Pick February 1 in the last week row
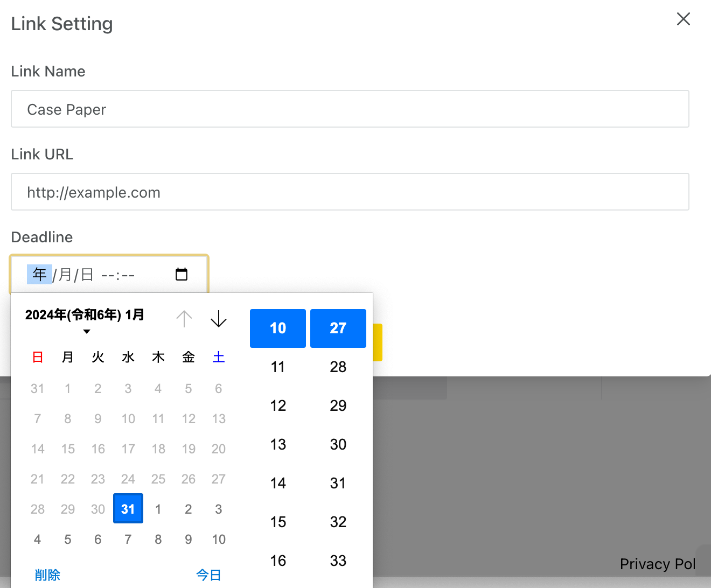Viewport: 711px width, 588px height. [158, 509]
